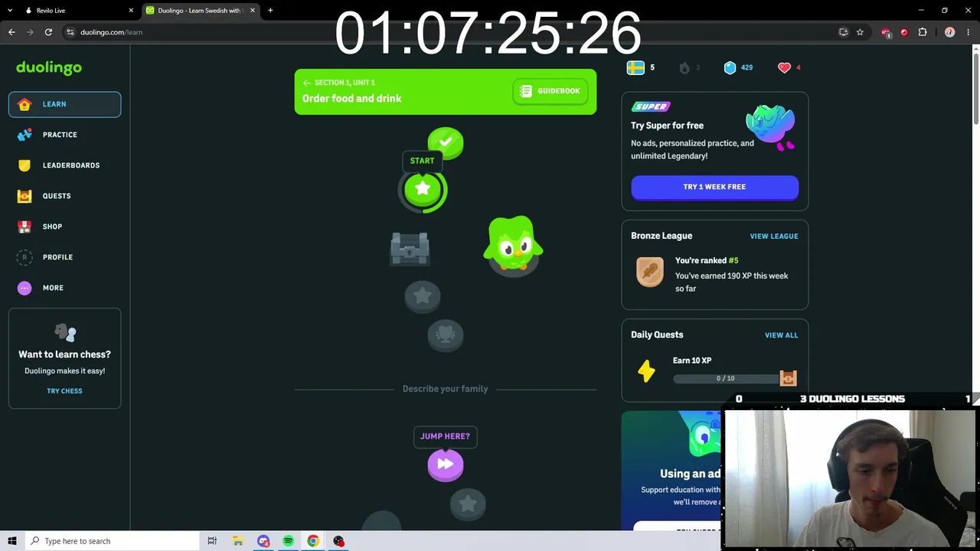Open the tab search dropdown arrow

[10, 11]
